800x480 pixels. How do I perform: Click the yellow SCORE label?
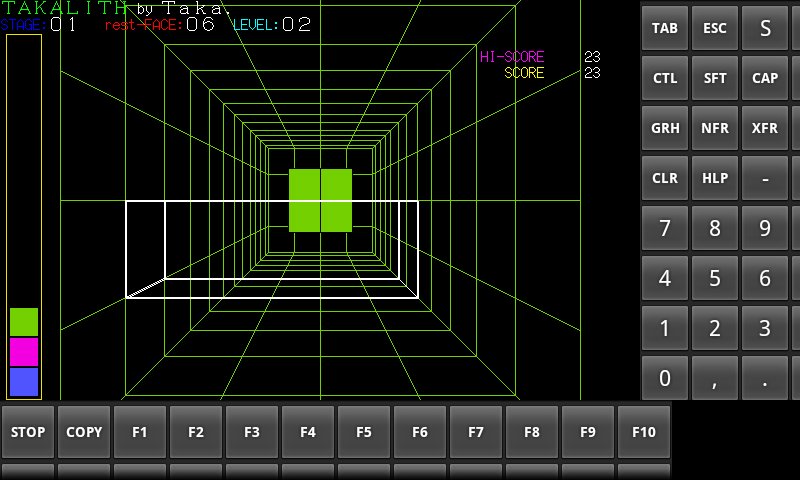pyautogui.click(x=524, y=73)
